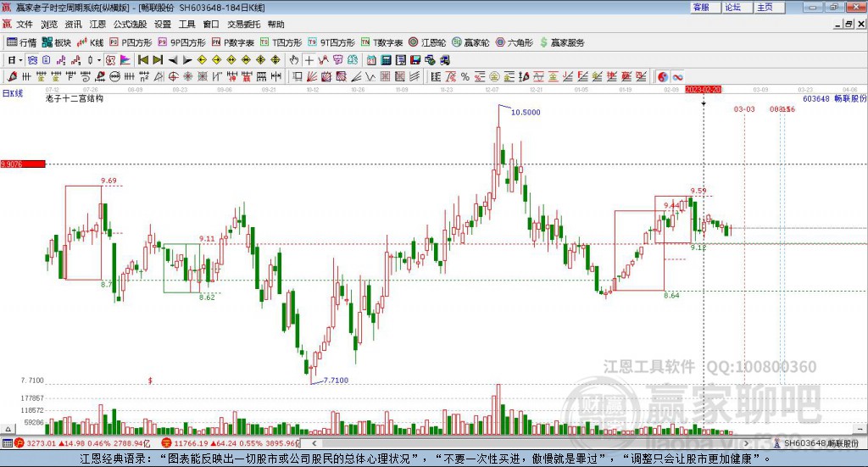This screenshot has width=868, height=467.
Task: Step chart right with black arrow
Action: click(187, 60)
